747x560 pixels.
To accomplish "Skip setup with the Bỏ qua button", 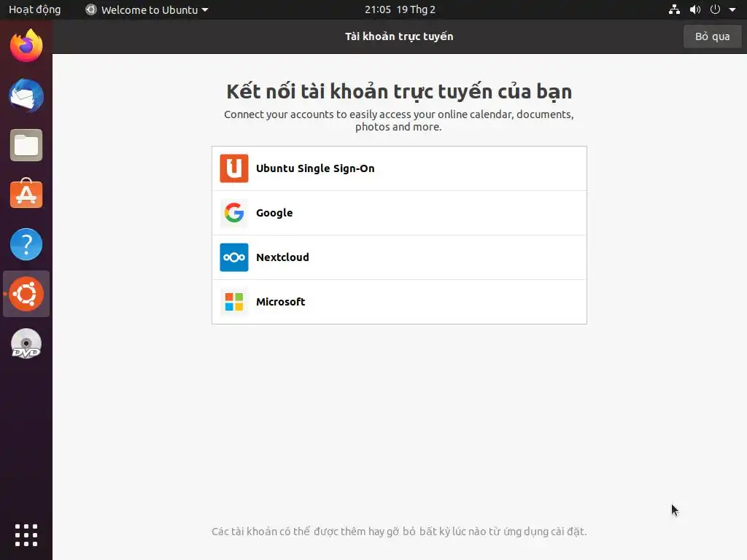I will [712, 36].
